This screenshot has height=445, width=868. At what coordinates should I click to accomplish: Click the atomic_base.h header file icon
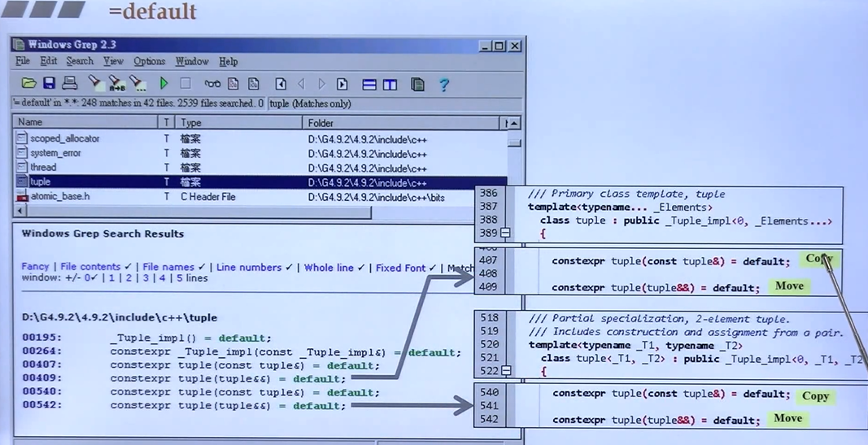click(x=22, y=197)
